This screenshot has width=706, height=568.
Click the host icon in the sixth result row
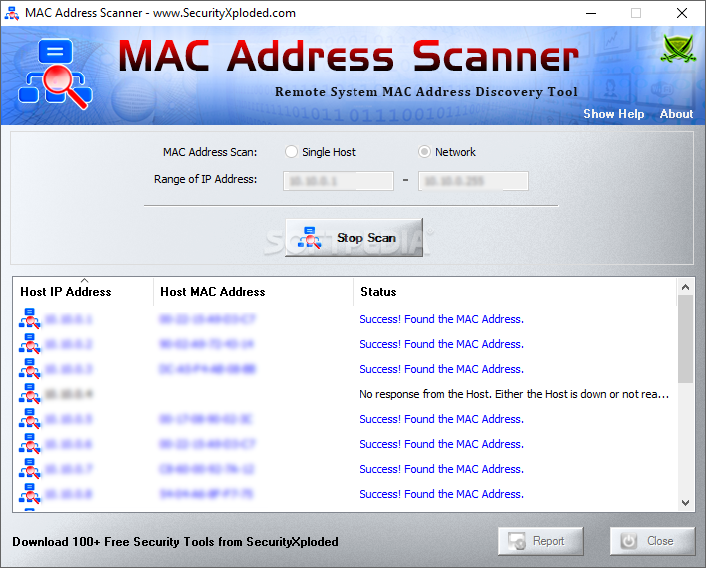30,444
